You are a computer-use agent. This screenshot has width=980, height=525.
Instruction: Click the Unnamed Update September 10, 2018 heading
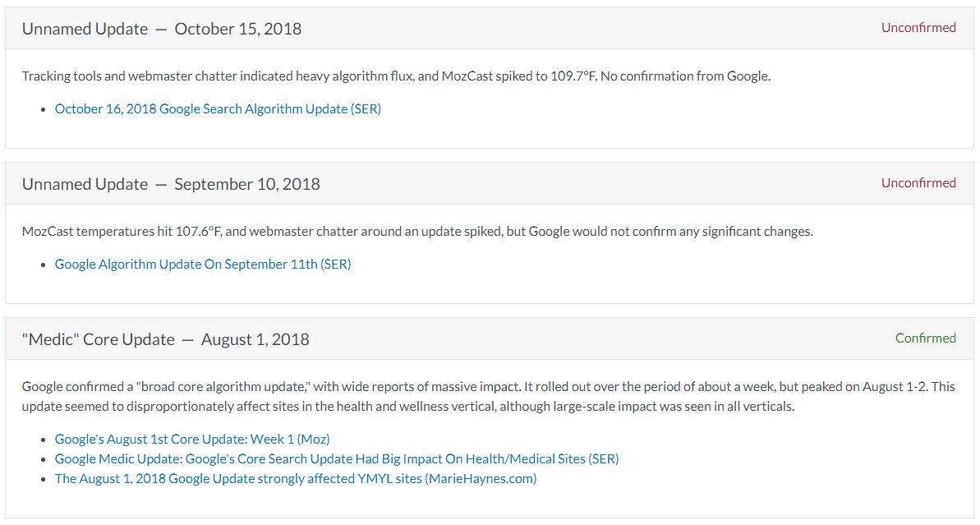171,184
